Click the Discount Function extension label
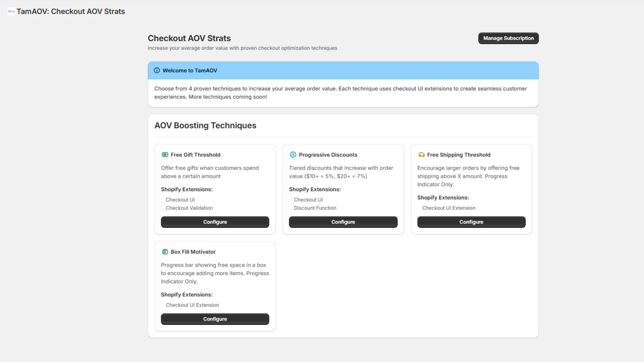 (315, 208)
